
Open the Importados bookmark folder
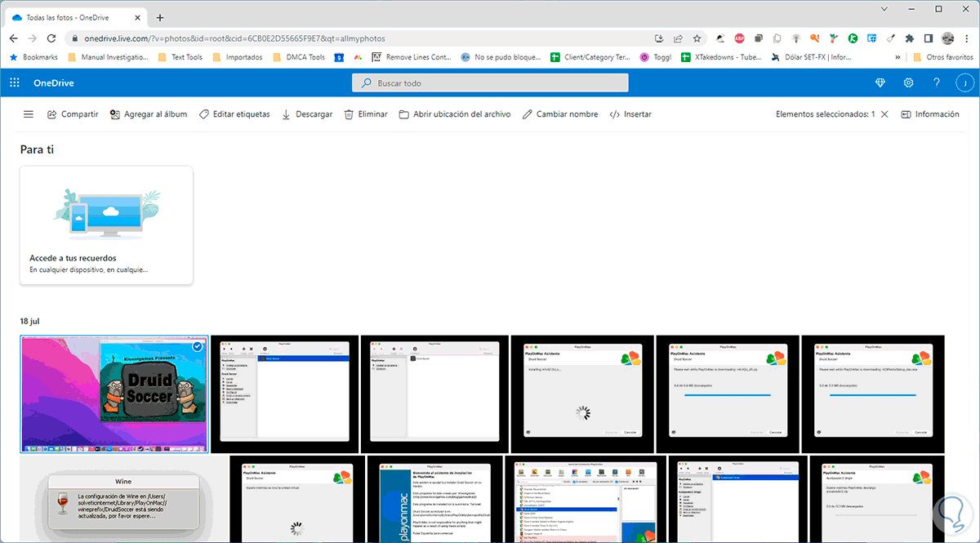(x=238, y=57)
